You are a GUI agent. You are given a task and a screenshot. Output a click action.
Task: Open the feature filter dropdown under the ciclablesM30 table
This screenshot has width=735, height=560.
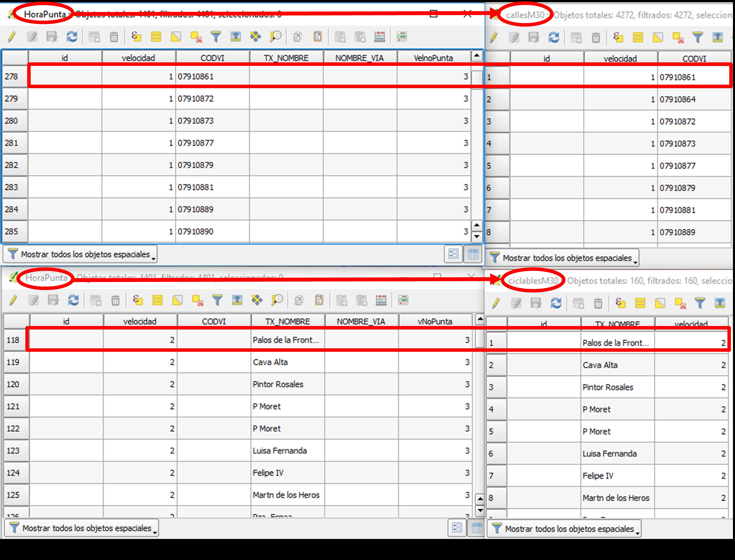point(564,529)
